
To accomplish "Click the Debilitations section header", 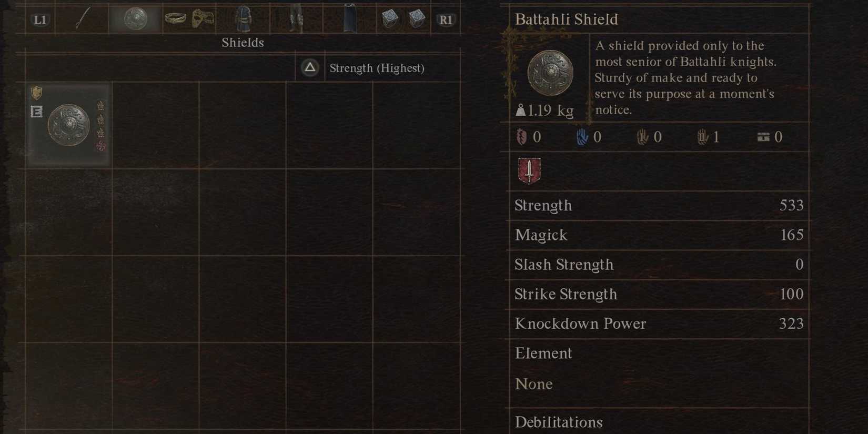I will pyautogui.click(x=558, y=422).
